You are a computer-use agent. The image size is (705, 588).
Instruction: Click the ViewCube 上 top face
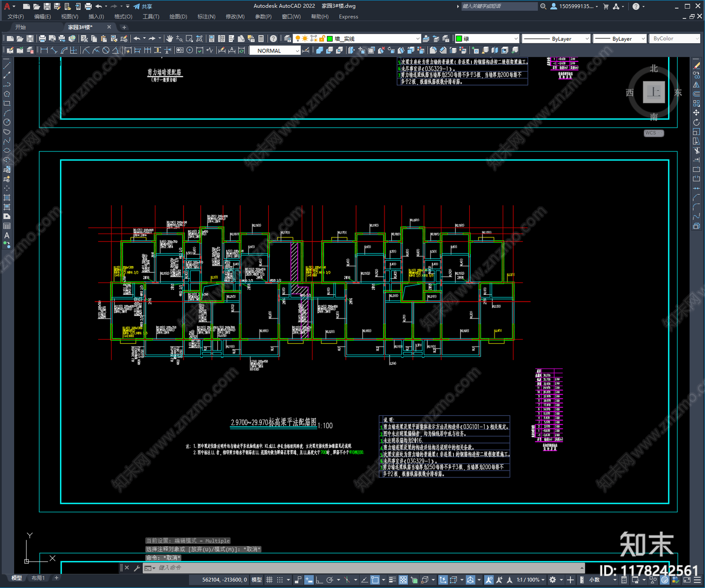(x=653, y=92)
